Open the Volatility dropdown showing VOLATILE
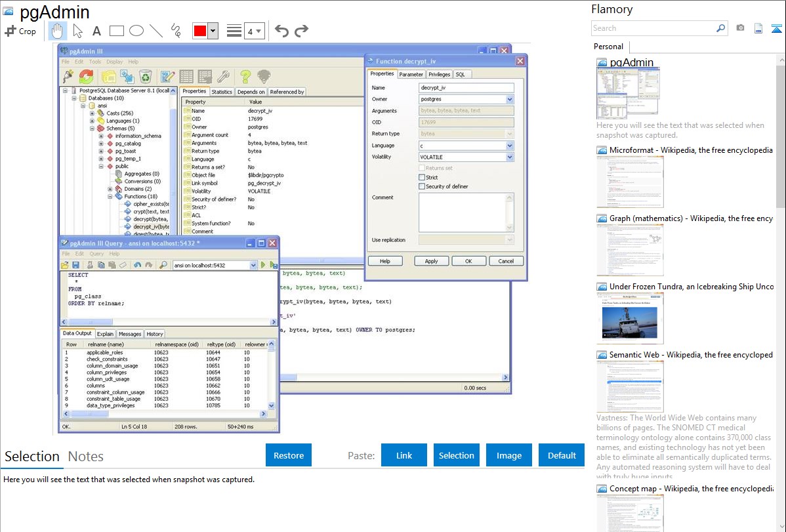 (509, 157)
